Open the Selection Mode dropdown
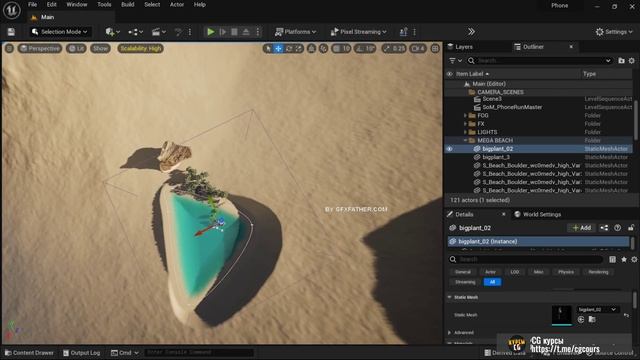 tap(60, 32)
